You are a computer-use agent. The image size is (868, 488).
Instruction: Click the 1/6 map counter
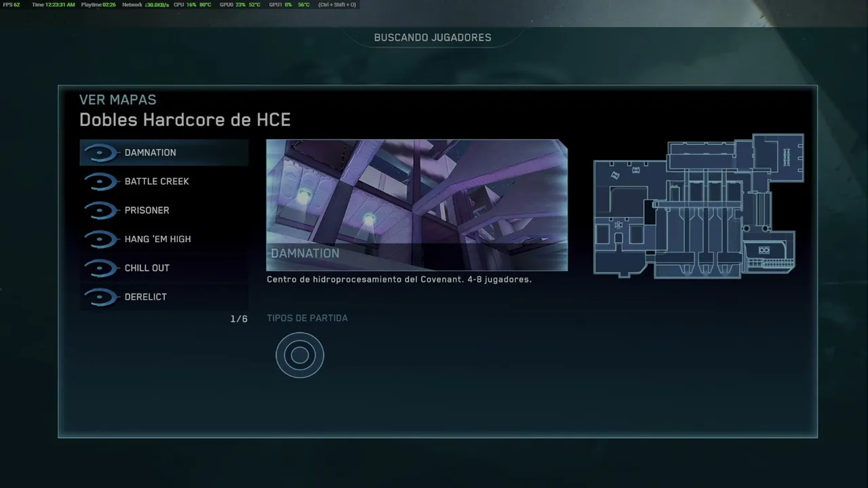tap(239, 319)
